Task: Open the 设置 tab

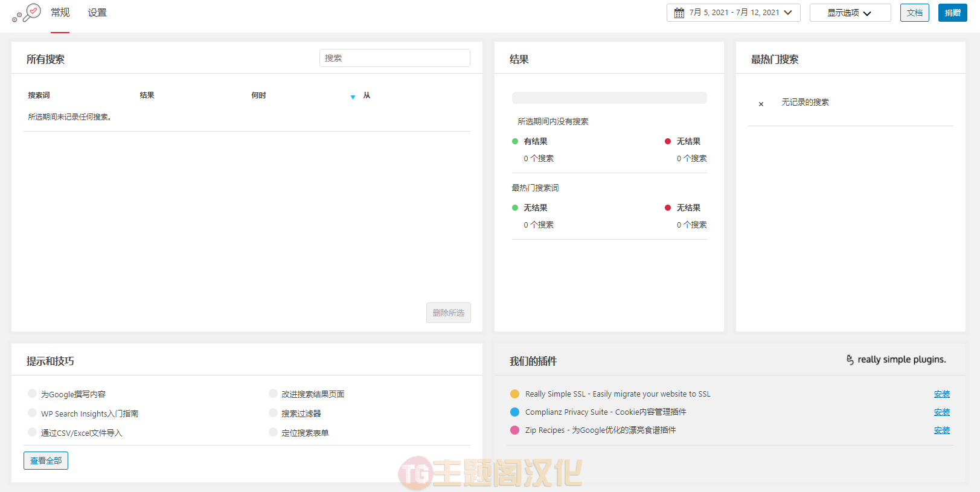Action: coord(97,13)
